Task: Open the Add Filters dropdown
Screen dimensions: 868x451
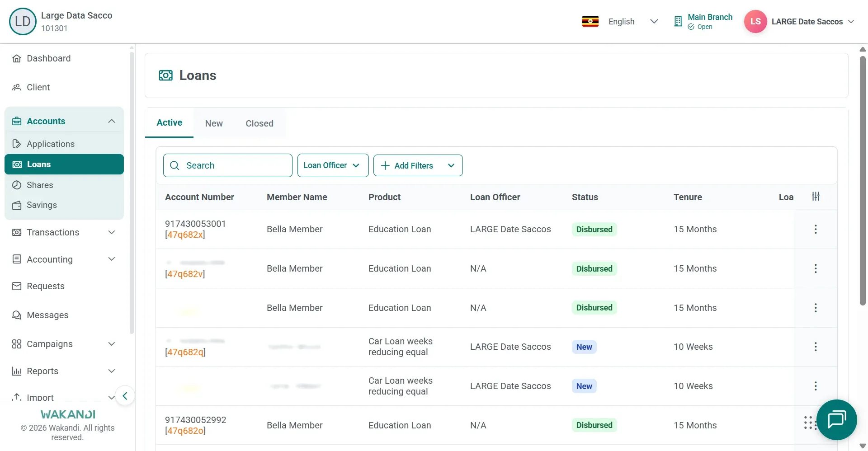Action: 418,165
